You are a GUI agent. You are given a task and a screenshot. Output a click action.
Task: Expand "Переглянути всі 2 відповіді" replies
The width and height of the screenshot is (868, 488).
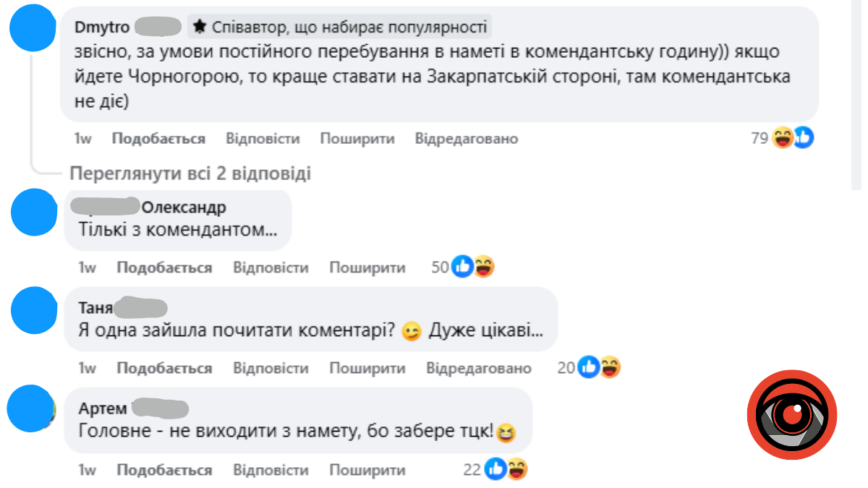pyautogui.click(x=190, y=174)
